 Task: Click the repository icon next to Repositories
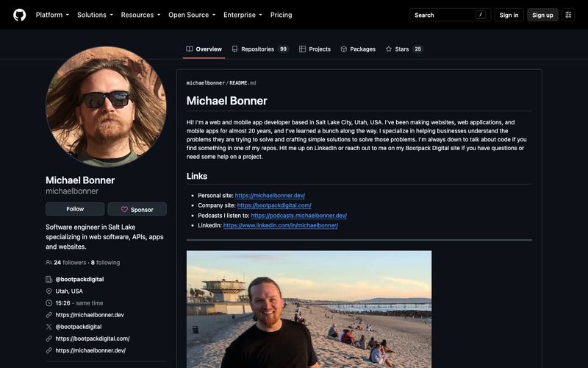coord(234,49)
